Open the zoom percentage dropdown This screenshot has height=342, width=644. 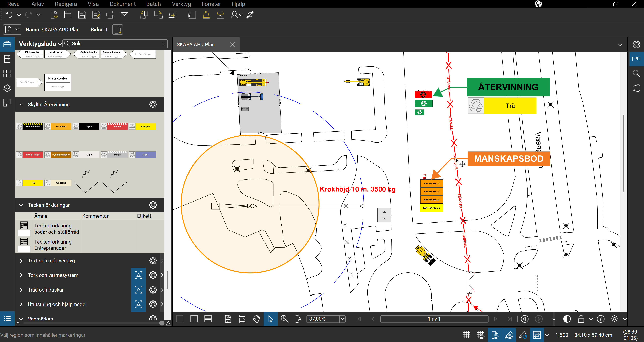pyautogui.click(x=342, y=319)
